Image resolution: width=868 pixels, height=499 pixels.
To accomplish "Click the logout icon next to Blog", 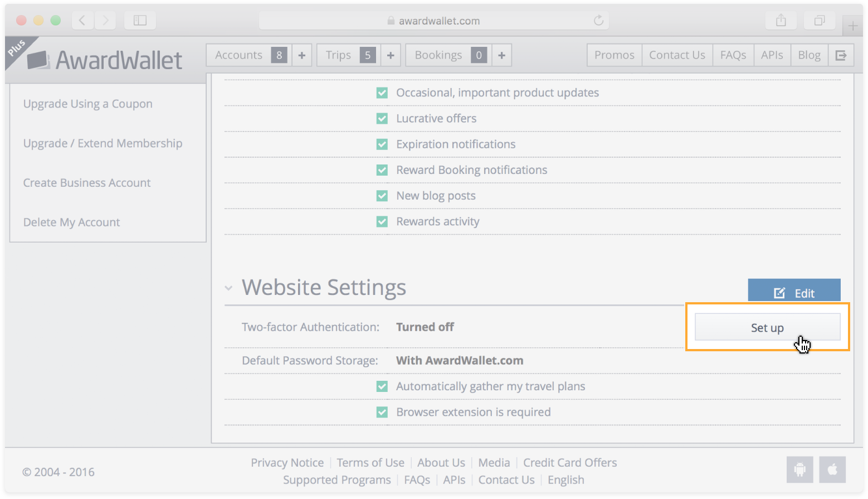I will (x=841, y=55).
